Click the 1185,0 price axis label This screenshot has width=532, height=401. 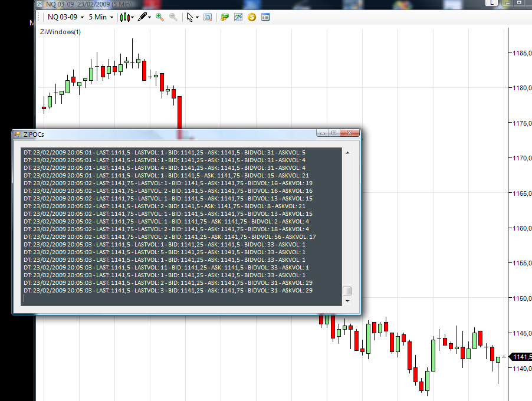[522, 53]
